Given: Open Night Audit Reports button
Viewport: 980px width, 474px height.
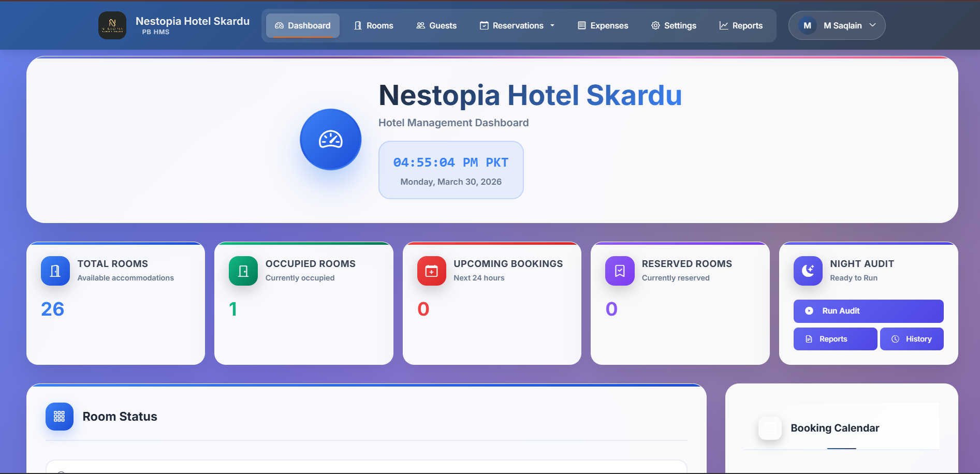Looking at the screenshot, I should coord(835,339).
